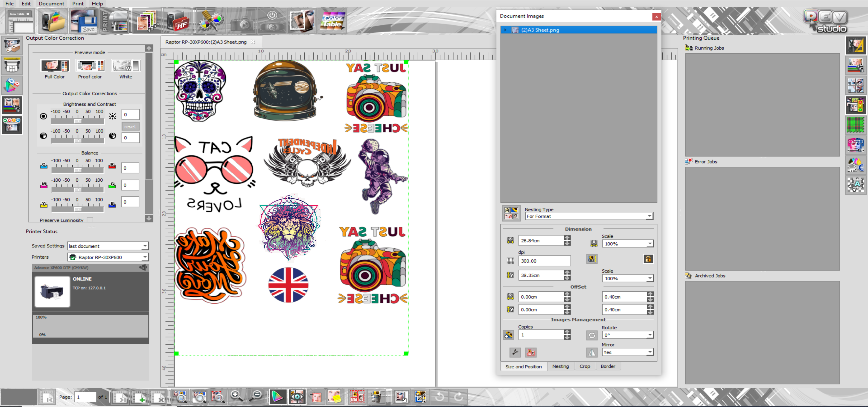Switch to the Nesting tab
Screen dimensions: 868x407
click(560, 366)
